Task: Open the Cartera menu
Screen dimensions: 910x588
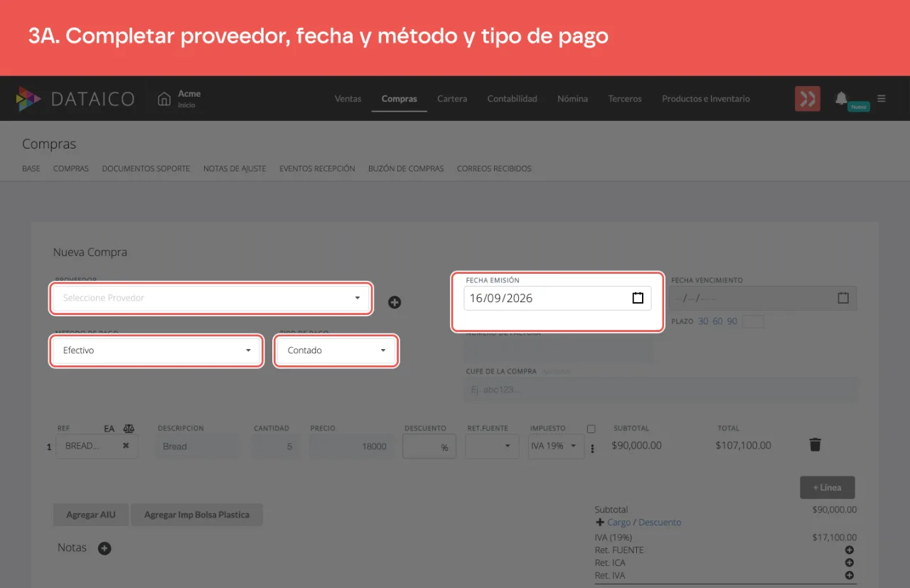Action: point(452,99)
